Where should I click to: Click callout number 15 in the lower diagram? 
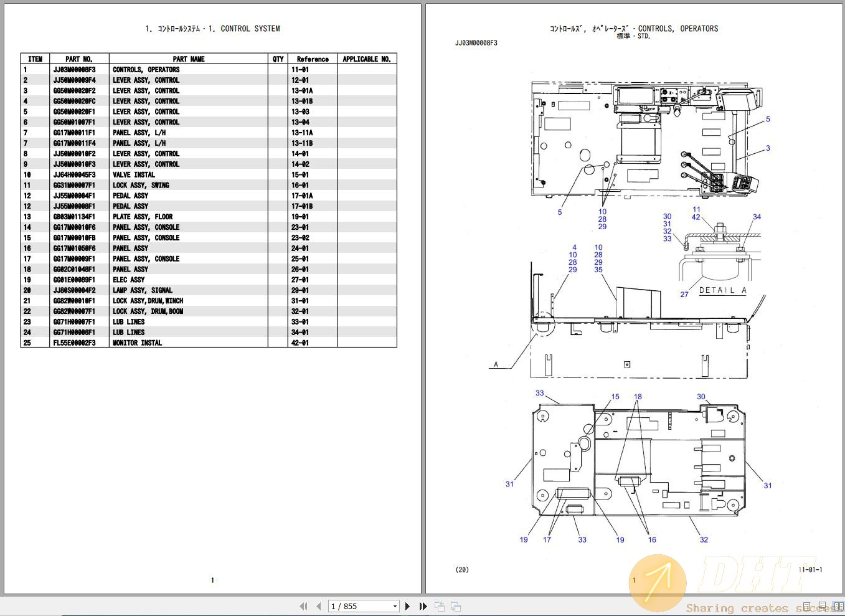(x=615, y=397)
